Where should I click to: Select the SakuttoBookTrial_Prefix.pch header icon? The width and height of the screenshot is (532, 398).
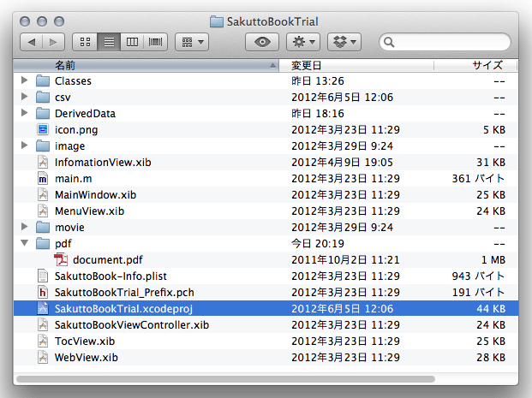point(43,292)
